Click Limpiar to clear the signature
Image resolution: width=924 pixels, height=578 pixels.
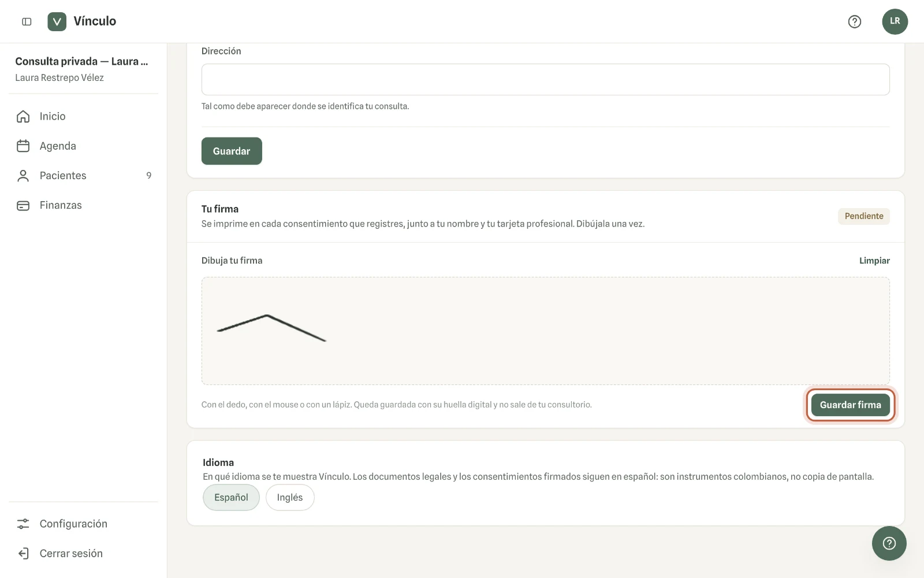874,261
